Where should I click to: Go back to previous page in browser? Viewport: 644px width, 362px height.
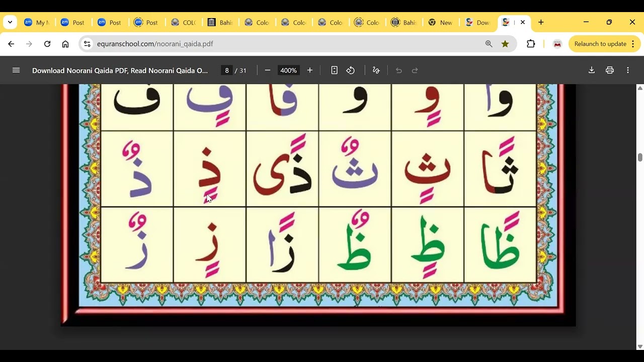coord(11,44)
